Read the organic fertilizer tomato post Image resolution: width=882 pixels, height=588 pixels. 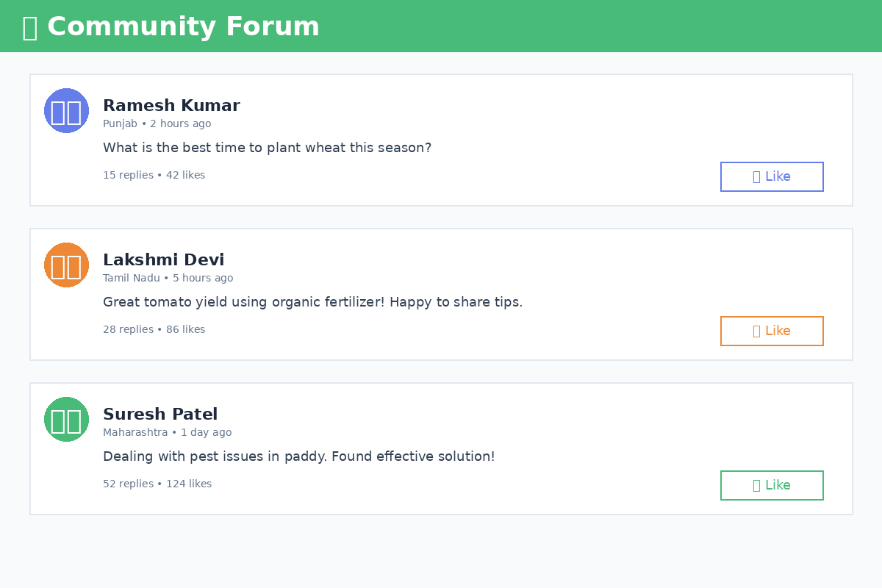coord(312,302)
